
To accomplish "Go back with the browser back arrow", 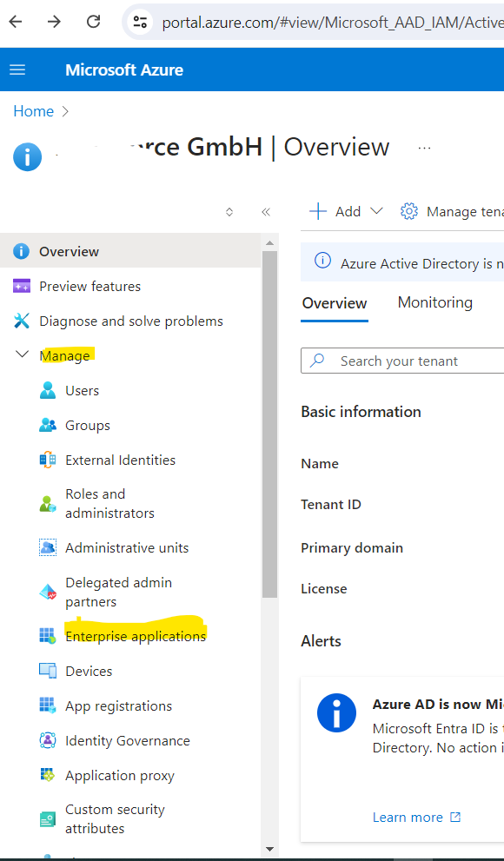I will [16, 22].
